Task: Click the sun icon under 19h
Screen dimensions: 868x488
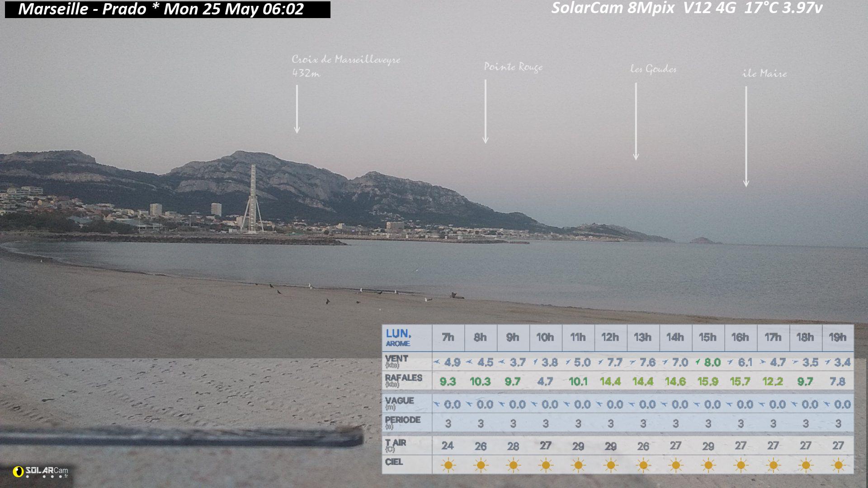Action: [838, 465]
